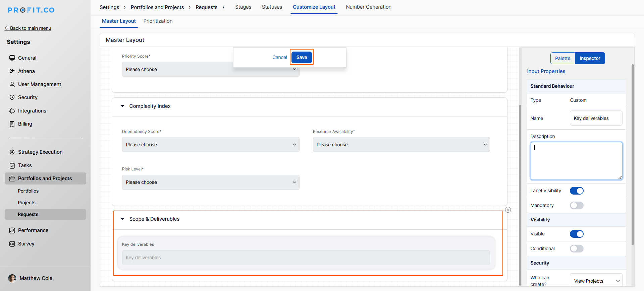644x291 pixels.
Task: Click Portfolios and Projects breadcrumb
Action: click(157, 7)
